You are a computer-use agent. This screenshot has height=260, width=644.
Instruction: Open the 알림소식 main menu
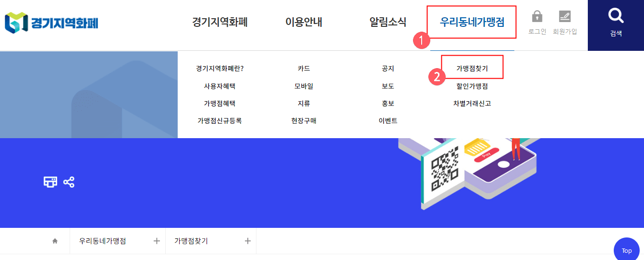pos(388,22)
